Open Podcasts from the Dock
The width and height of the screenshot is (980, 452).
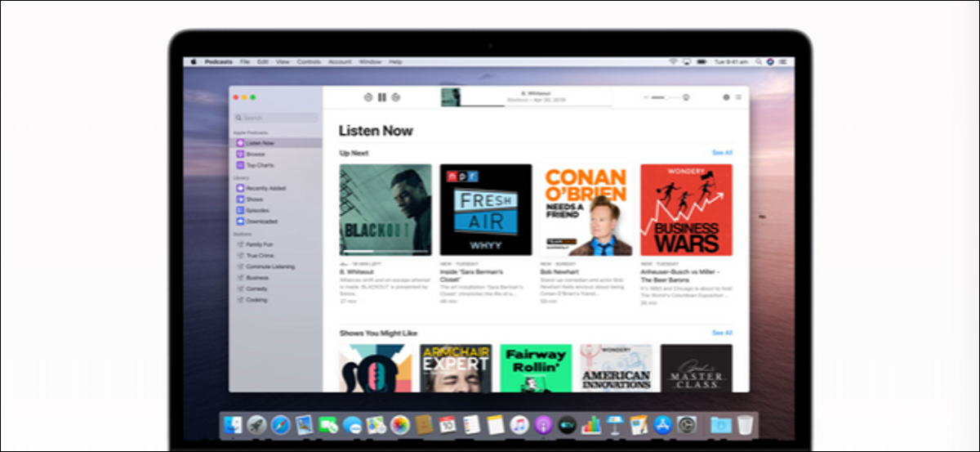coord(543,424)
